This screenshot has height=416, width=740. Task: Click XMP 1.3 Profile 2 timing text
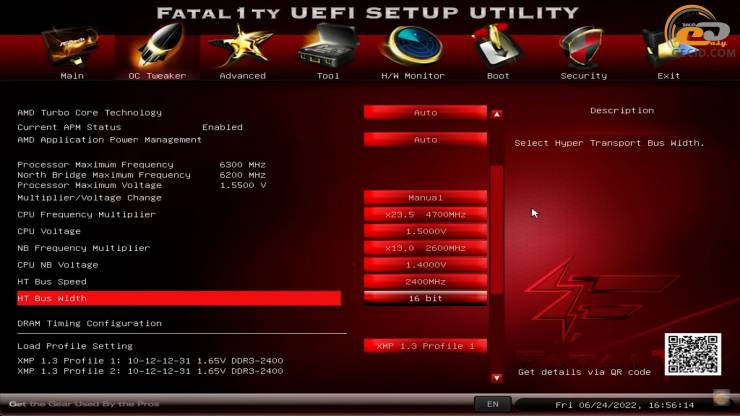click(x=150, y=371)
